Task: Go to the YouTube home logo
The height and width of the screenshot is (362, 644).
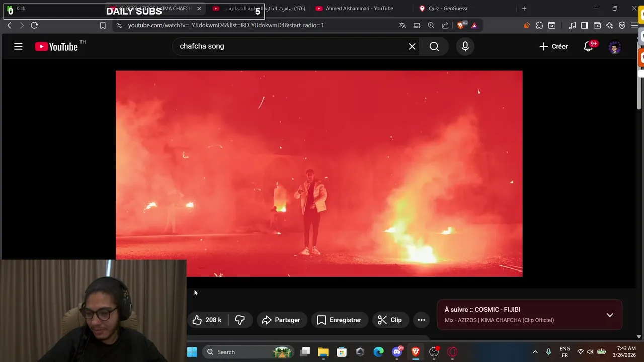Action: 56,47
